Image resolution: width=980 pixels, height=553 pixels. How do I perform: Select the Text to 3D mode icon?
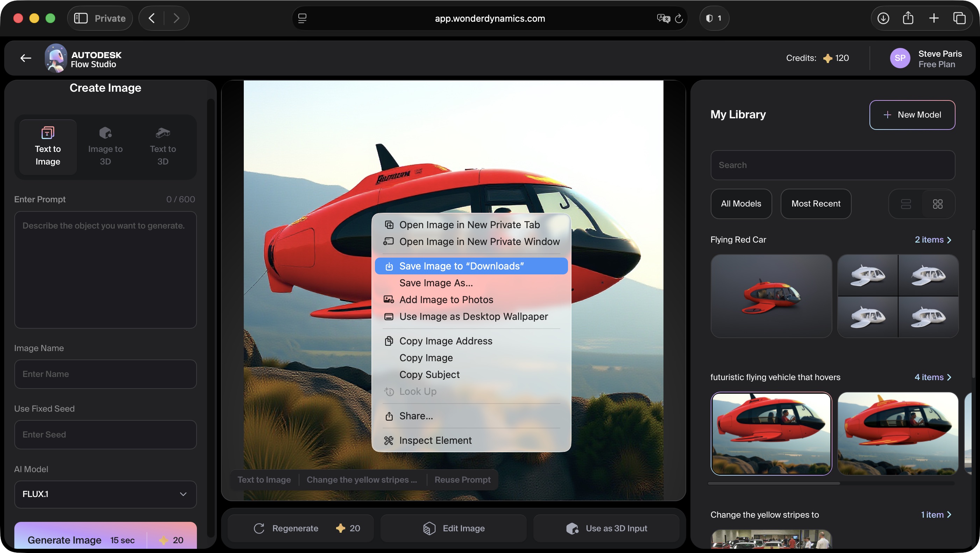click(x=163, y=133)
